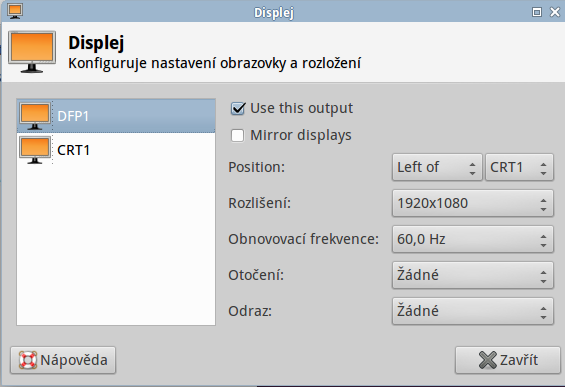Image resolution: width=565 pixels, height=387 pixels.
Task: Click the Position: label
Action: click(x=257, y=168)
